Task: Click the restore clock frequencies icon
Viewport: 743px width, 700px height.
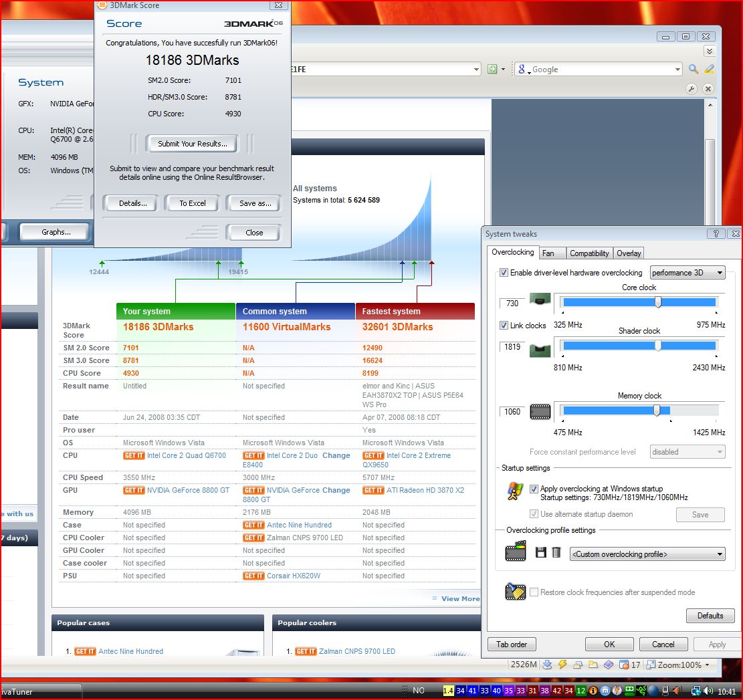Action: point(516,591)
